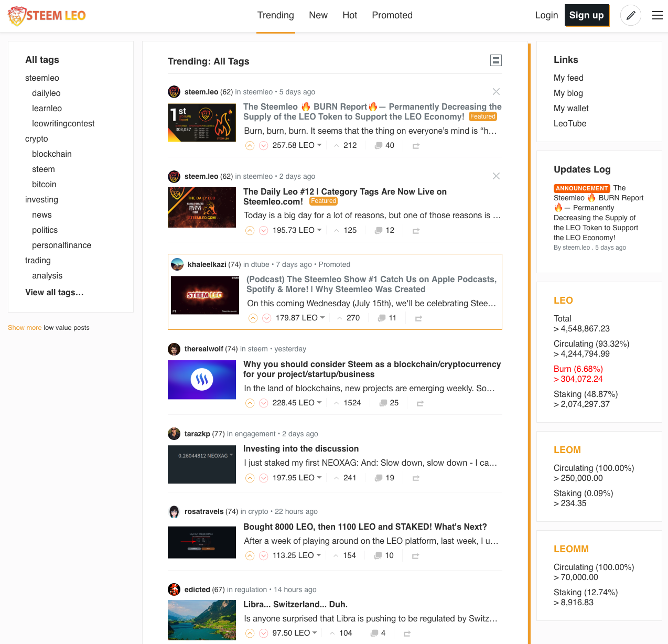The width and height of the screenshot is (668, 644).
Task: Open therealwolf's Steem logo thumbnail
Action: point(202,380)
